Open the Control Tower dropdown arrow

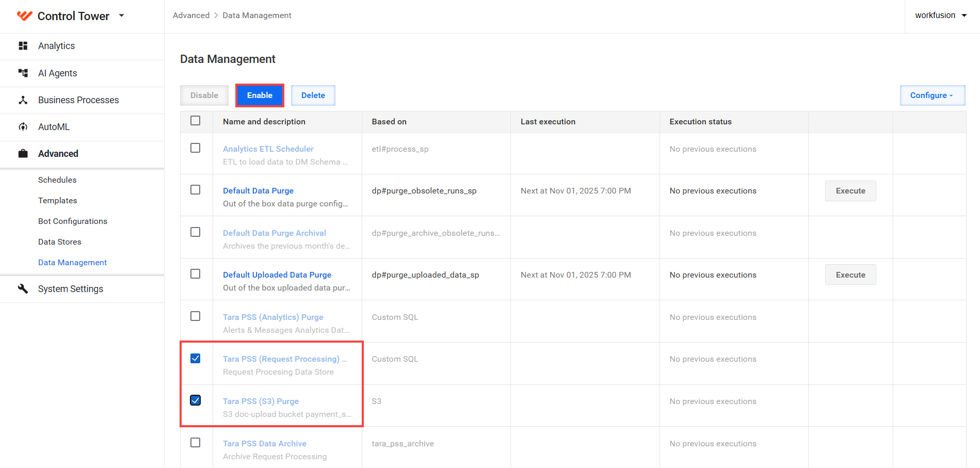[x=122, y=15]
